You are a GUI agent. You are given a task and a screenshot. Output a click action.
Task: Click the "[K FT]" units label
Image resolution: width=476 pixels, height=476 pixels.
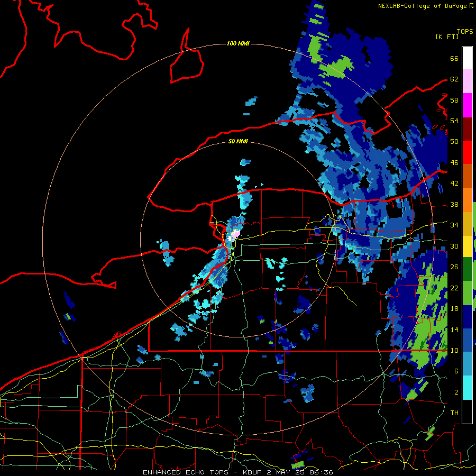coord(447,36)
